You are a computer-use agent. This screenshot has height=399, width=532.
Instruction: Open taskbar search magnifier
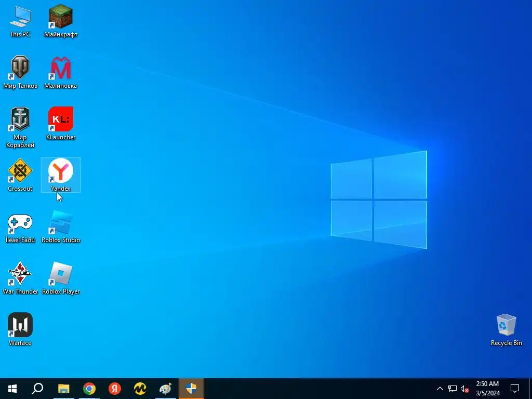click(x=37, y=389)
